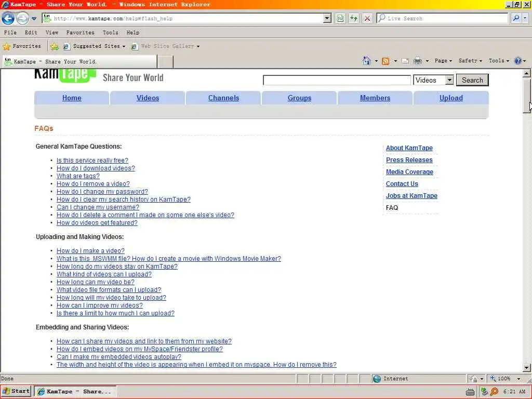This screenshot has width=532, height=399.
Task: Open 'Is this service really free?' FAQ
Action: click(92, 161)
